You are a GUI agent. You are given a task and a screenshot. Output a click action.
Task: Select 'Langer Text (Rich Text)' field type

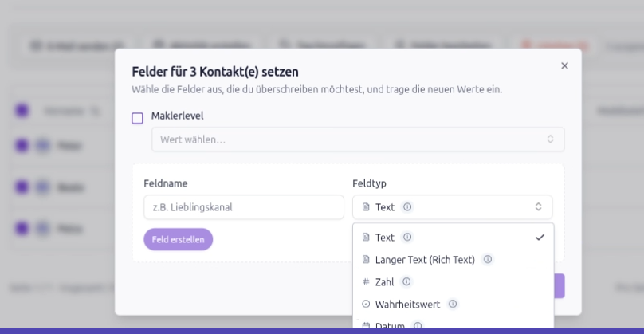(x=425, y=259)
